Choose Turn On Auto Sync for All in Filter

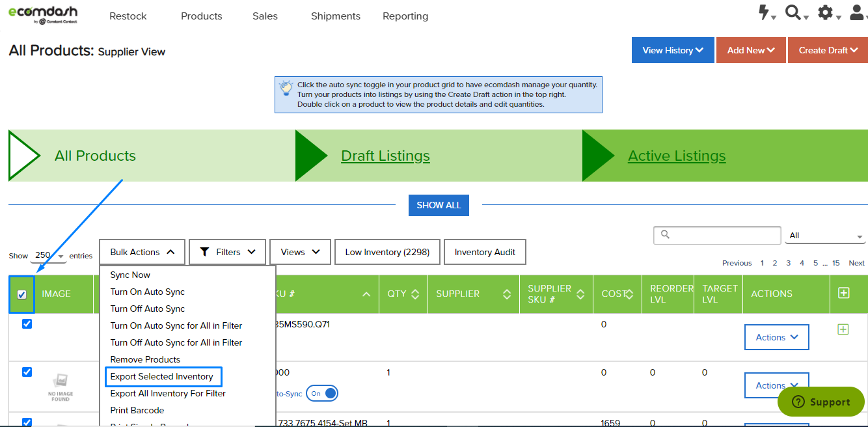tap(176, 325)
